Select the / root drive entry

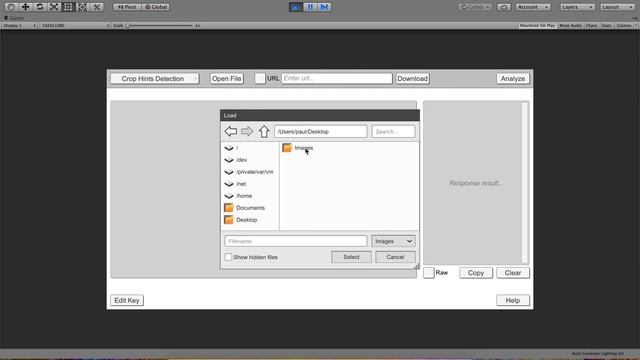click(x=250, y=148)
